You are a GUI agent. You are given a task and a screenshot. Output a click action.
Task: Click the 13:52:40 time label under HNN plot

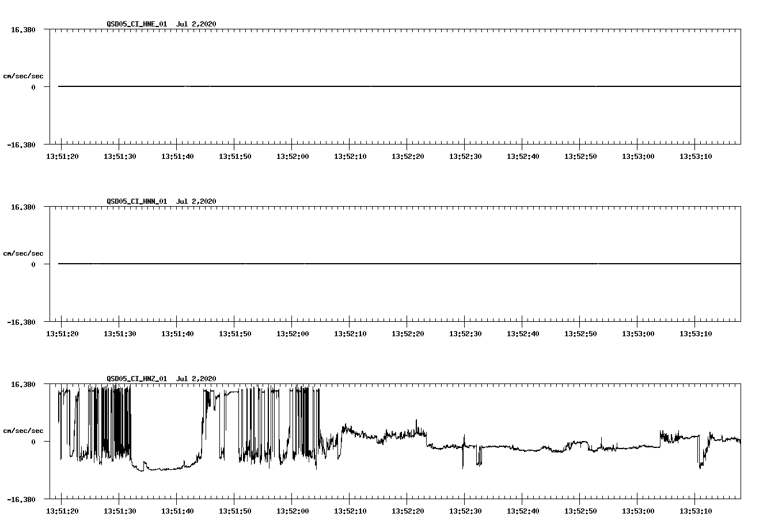(523, 334)
